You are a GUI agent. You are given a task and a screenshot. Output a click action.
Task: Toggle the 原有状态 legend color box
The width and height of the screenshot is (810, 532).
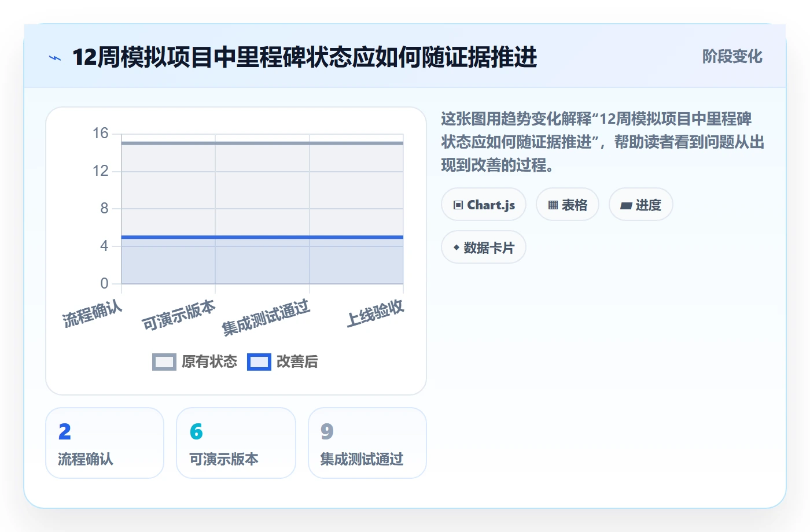164,362
